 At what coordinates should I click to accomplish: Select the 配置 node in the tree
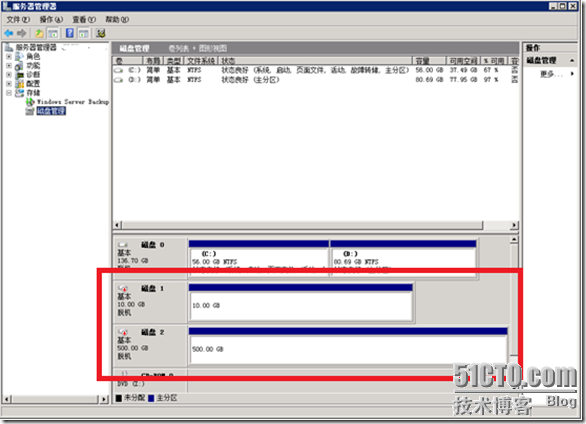pyautogui.click(x=33, y=83)
